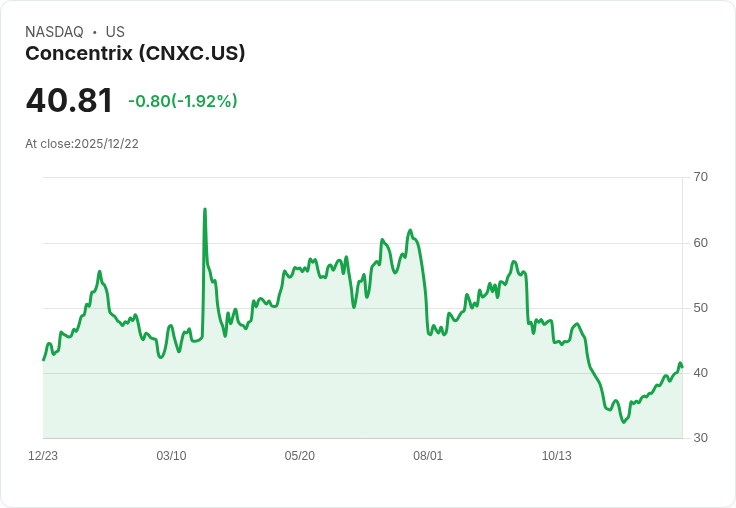
Task: Select the 08/01 date marker
Action: [x=428, y=456]
